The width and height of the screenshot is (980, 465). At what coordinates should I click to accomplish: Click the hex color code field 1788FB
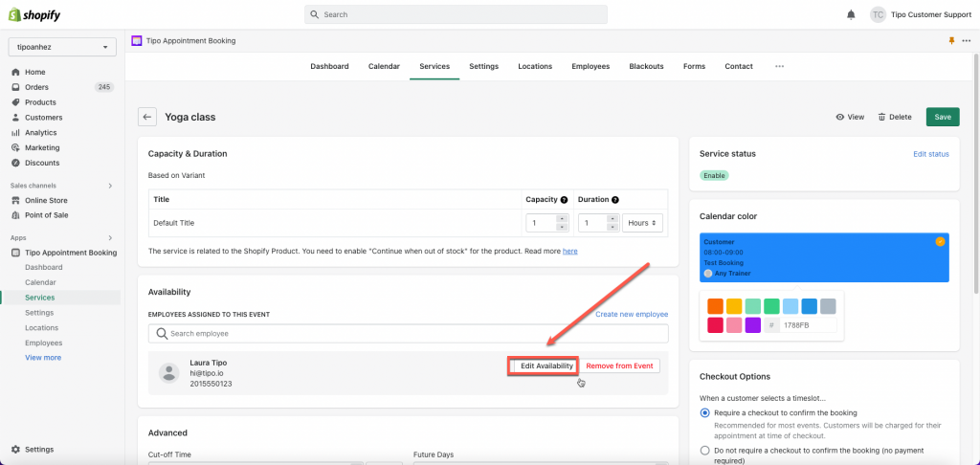(808, 325)
